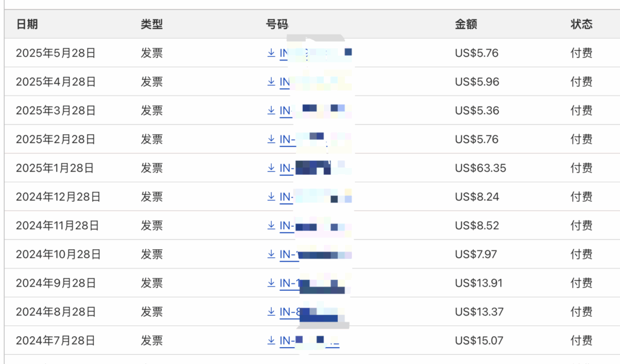Screen dimensions: 620x364
Task: Click the 类型 column header
Action: pyautogui.click(x=152, y=24)
